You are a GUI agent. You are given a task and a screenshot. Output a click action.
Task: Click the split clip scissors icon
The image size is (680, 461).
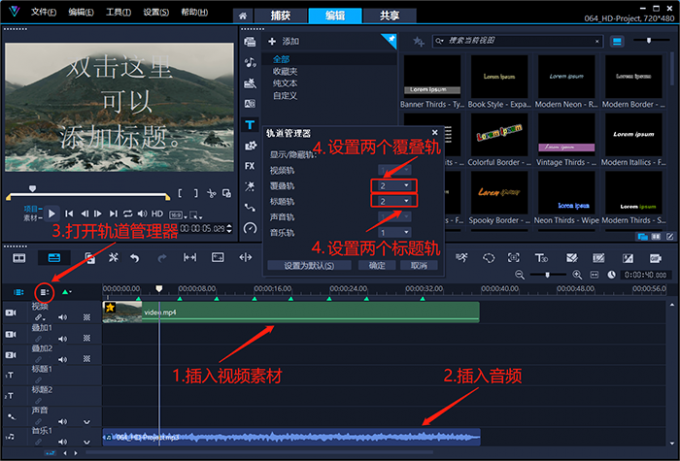[211, 193]
